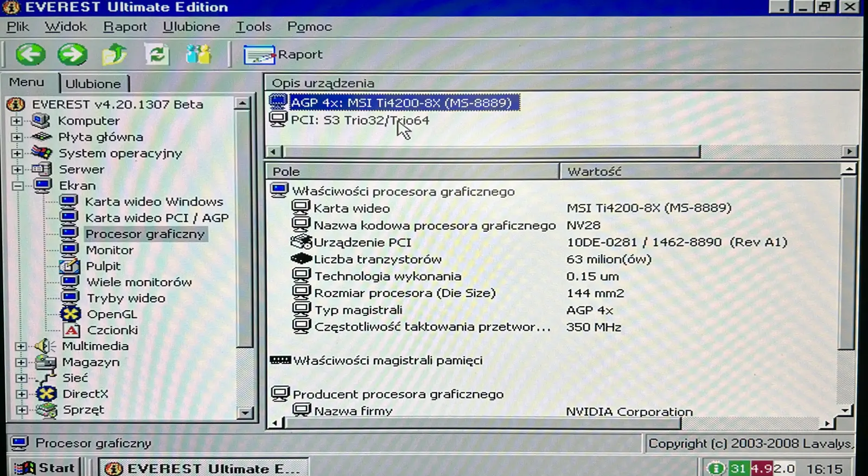Click the OpenGL icon
868x476 pixels.
pyautogui.click(x=70, y=314)
